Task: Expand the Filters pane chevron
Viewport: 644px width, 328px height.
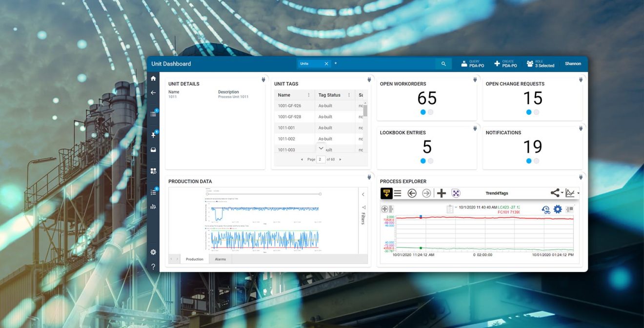Action: pyautogui.click(x=363, y=194)
